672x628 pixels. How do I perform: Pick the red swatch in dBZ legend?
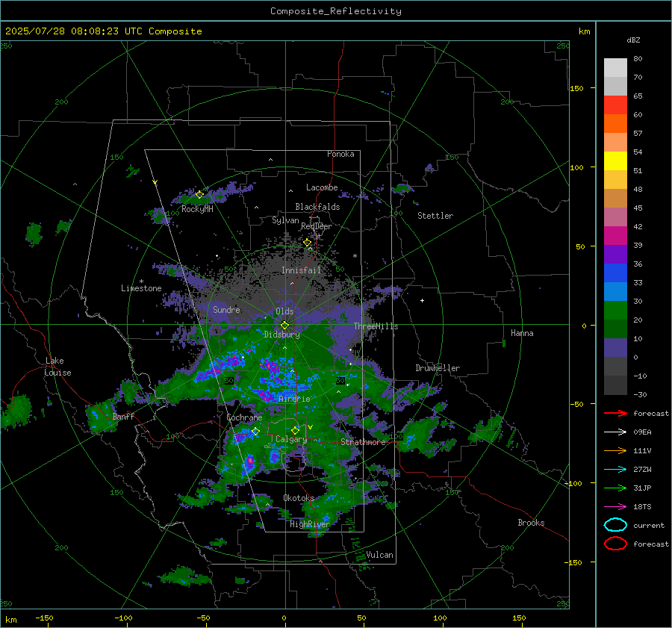pyautogui.click(x=615, y=105)
